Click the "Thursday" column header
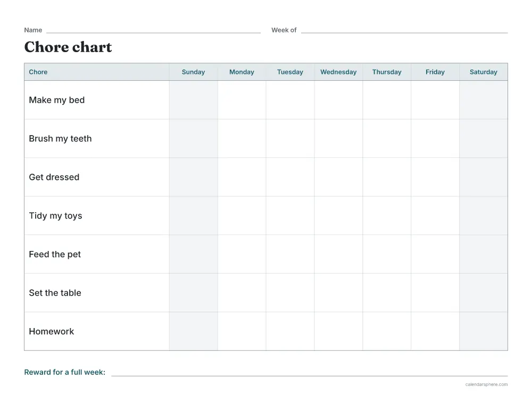The width and height of the screenshot is (532, 411). [387, 72]
